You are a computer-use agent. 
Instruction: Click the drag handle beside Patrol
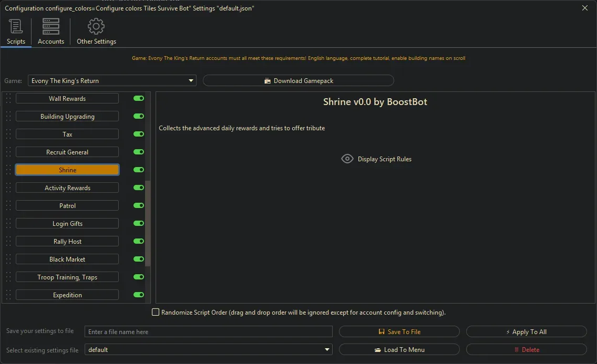coord(8,206)
